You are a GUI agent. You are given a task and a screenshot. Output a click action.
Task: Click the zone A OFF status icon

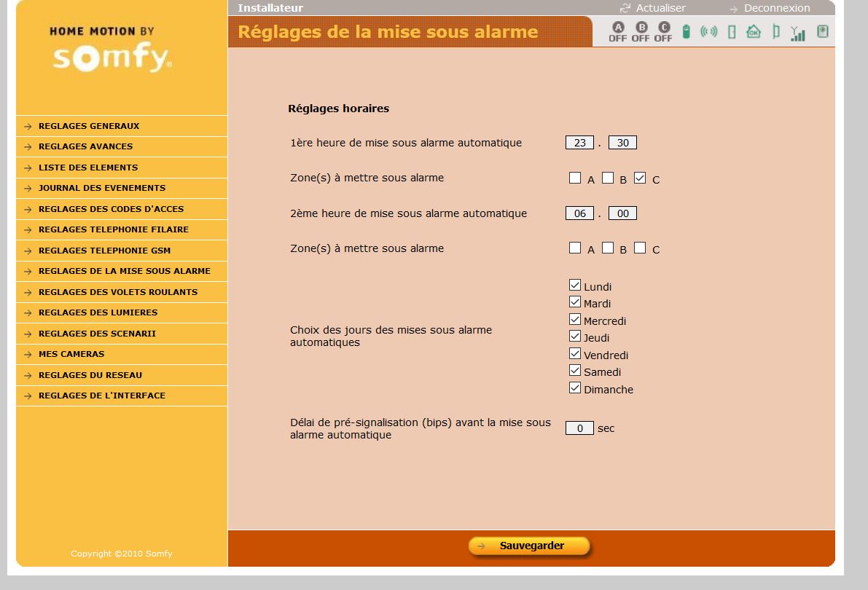coord(617,32)
